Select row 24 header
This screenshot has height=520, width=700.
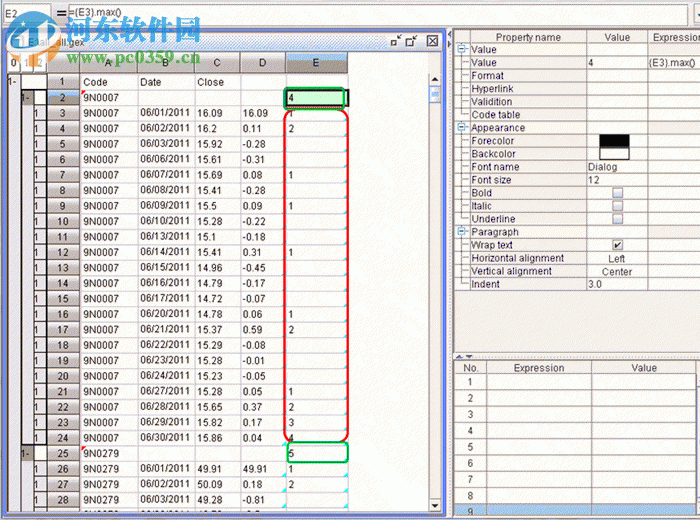pyautogui.click(x=62, y=437)
